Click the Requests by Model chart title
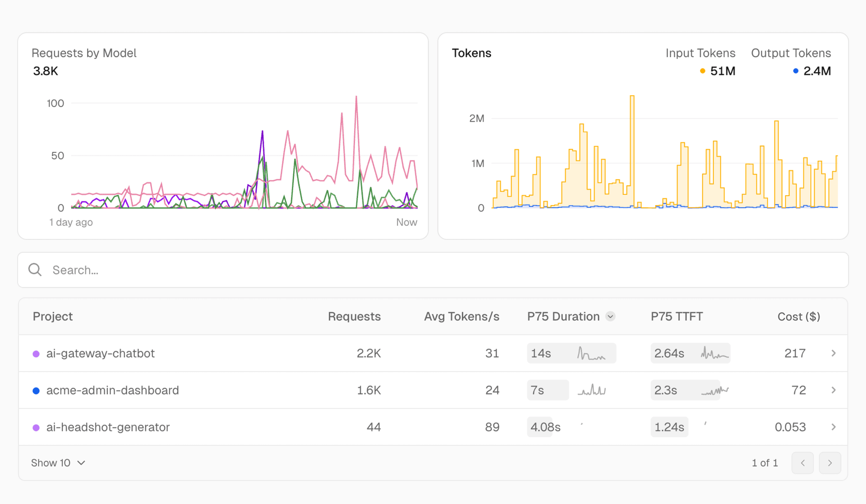 click(84, 53)
